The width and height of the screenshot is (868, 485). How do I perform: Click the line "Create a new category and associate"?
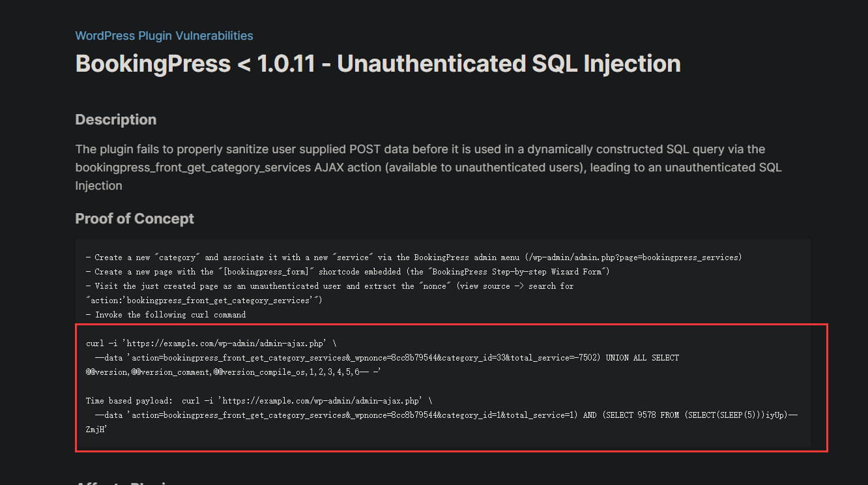pyautogui.click(x=414, y=257)
